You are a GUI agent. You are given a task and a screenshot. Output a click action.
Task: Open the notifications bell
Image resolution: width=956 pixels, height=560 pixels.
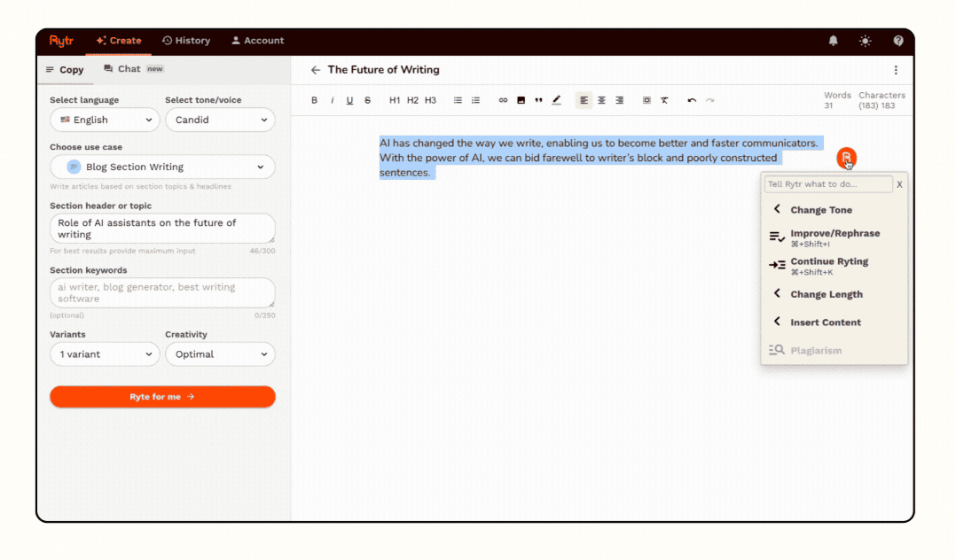point(833,41)
